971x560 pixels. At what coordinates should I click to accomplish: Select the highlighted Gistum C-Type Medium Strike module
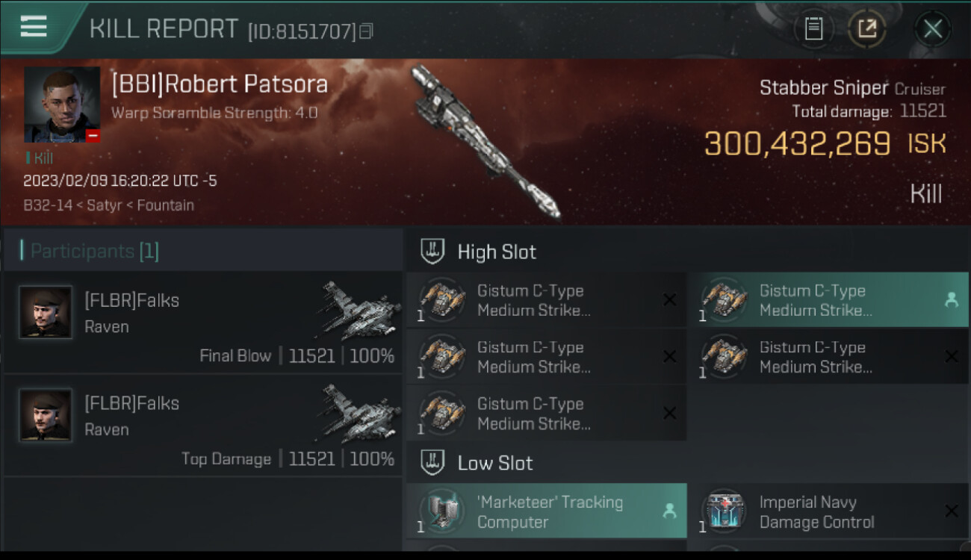tap(828, 300)
